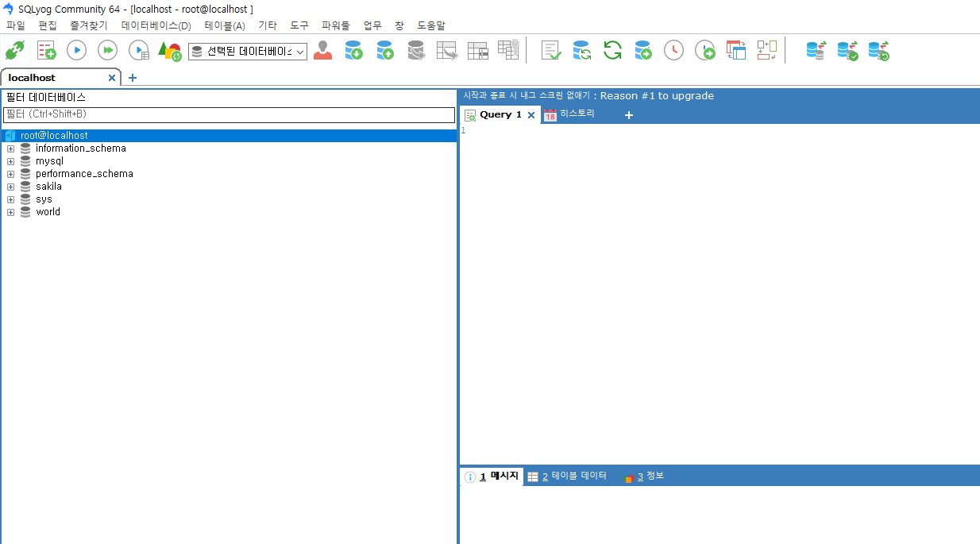Open the 파워툴 menu
The width and height of the screenshot is (980, 544).
pos(336,25)
